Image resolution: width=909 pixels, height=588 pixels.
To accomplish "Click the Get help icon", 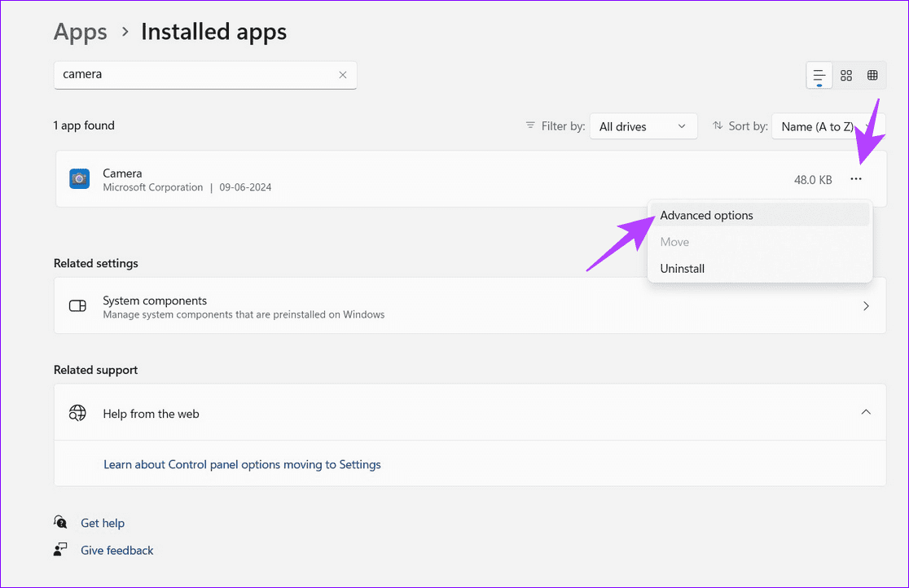I will point(60,522).
